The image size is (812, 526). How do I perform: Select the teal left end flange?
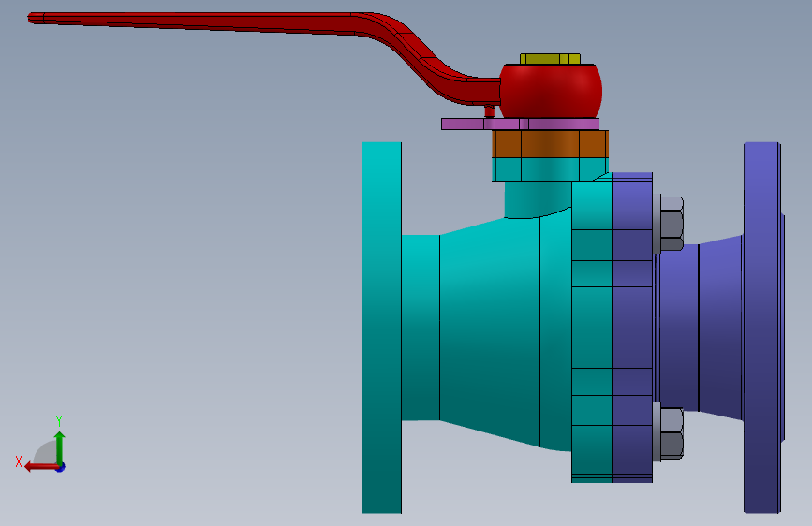pyautogui.click(x=382, y=328)
